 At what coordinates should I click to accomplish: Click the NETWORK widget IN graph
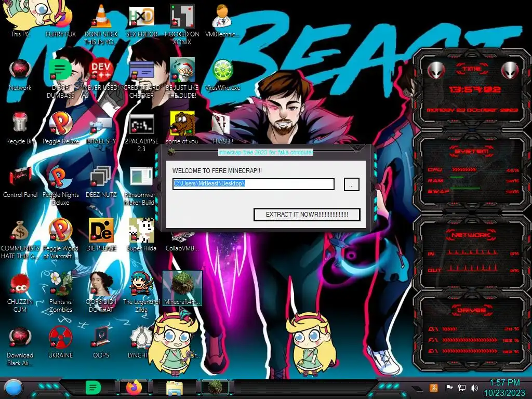(472, 252)
